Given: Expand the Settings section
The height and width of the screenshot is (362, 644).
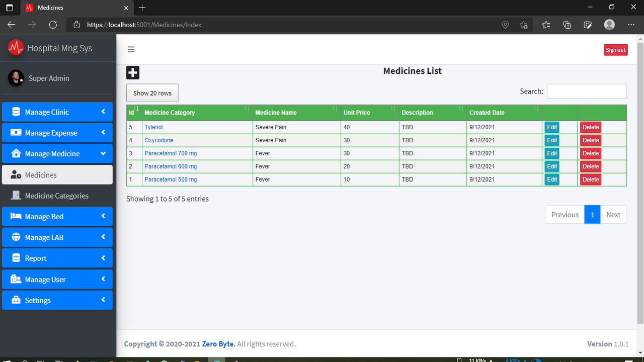Looking at the screenshot, I should click(57, 300).
